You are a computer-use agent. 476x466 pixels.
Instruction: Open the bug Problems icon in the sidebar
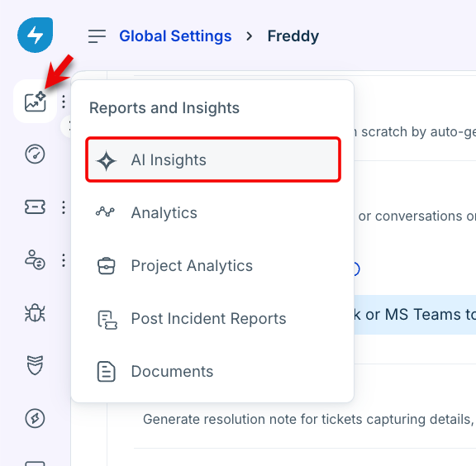coord(35,312)
